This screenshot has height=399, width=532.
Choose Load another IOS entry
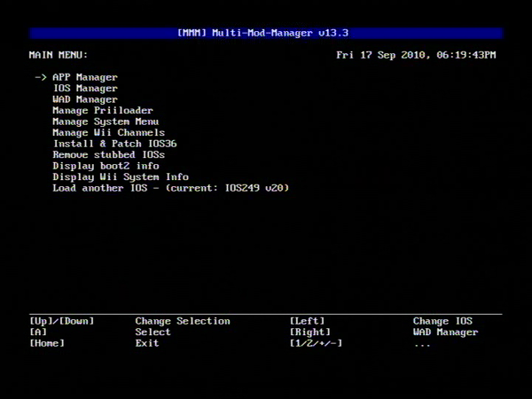coord(170,188)
